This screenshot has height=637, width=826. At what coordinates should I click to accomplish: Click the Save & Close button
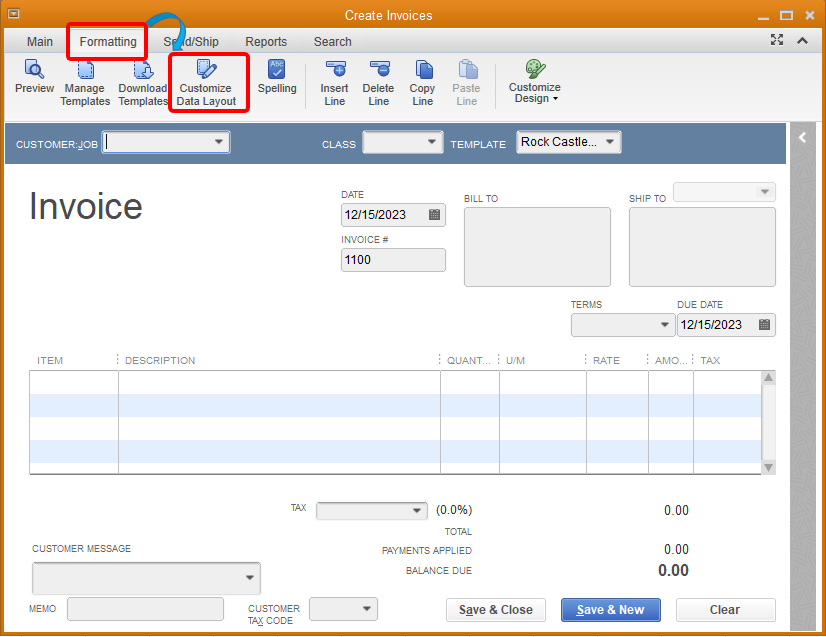click(x=495, y=609)
